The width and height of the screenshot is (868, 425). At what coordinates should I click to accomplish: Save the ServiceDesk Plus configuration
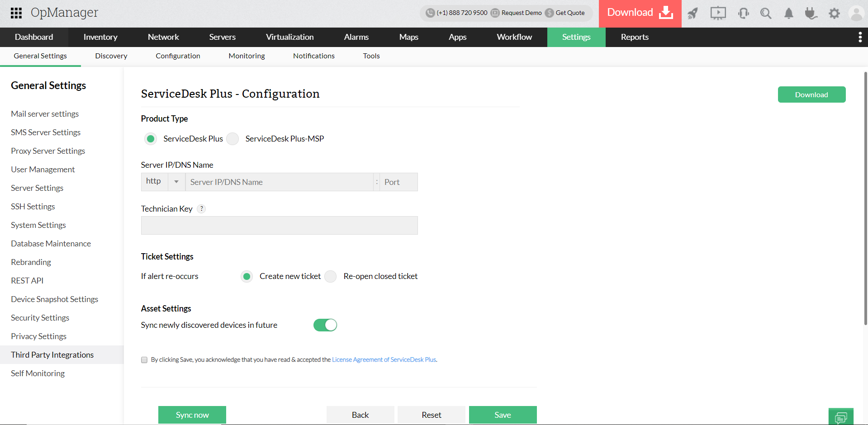(x=503, y=415)
